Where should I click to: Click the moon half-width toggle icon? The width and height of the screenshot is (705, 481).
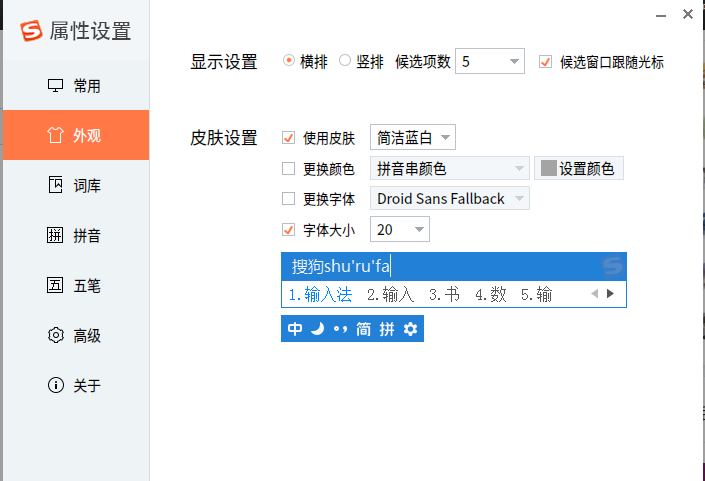coord(317,329)
